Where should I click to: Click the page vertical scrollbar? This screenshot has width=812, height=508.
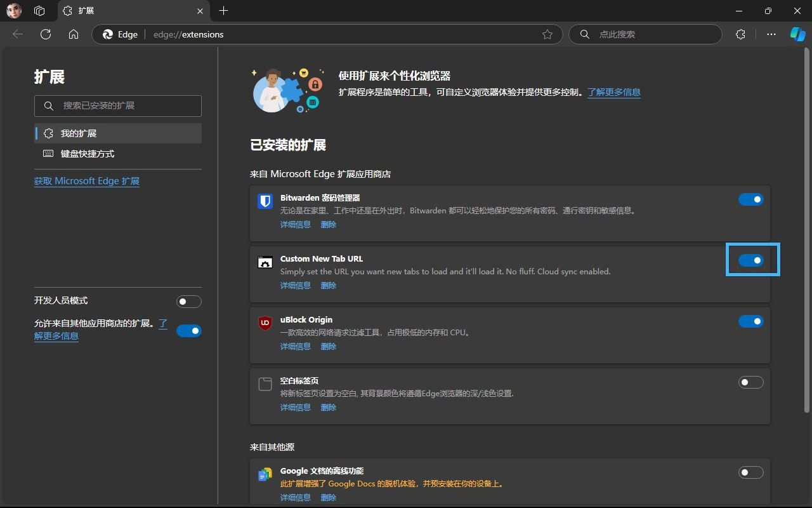click(x=807, y=229)
